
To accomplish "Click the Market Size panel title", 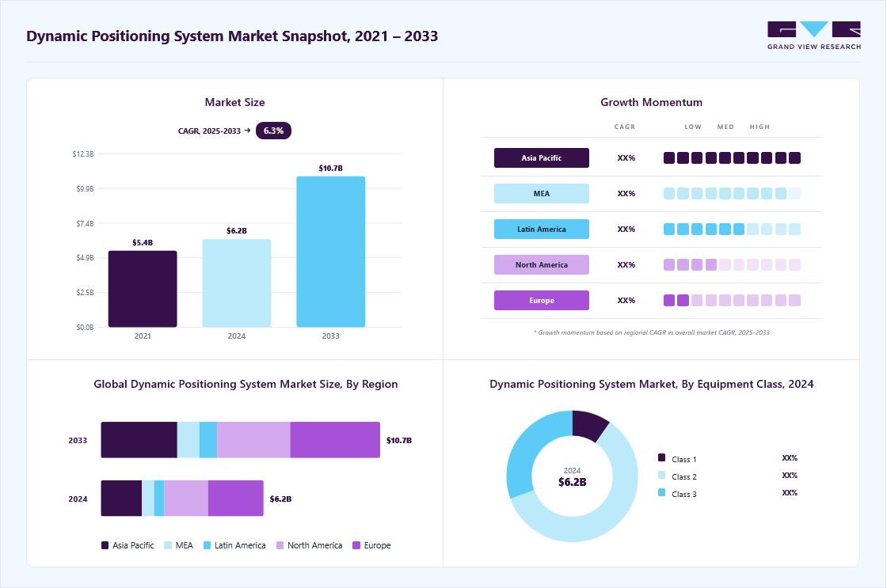I will (234, 102).
